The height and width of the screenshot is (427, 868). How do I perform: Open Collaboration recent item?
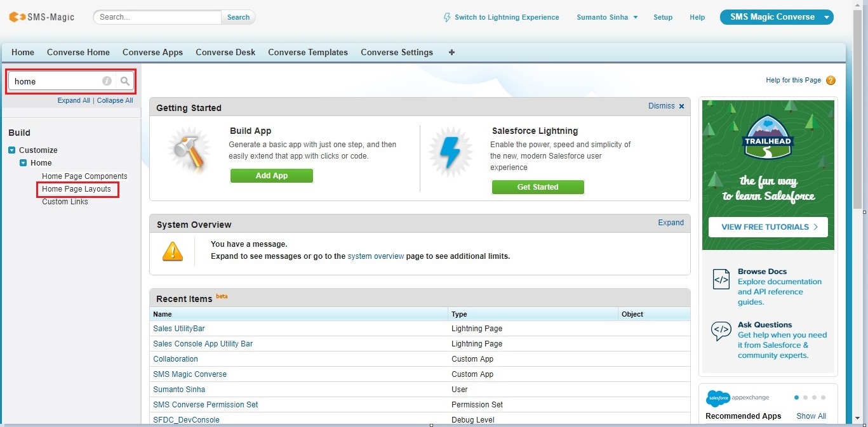point(175,359)
